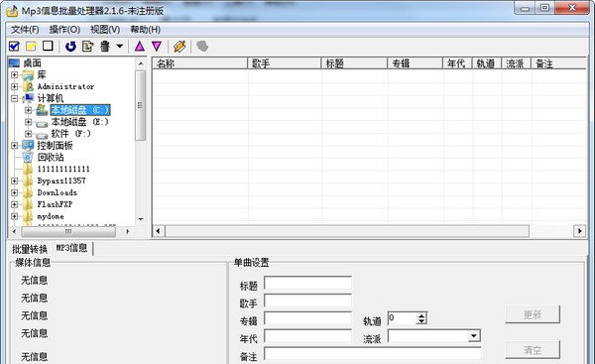This screenshot has width=595, height=364.
Task: Expand the 软件 (F:) node
Action: [28, 134]
